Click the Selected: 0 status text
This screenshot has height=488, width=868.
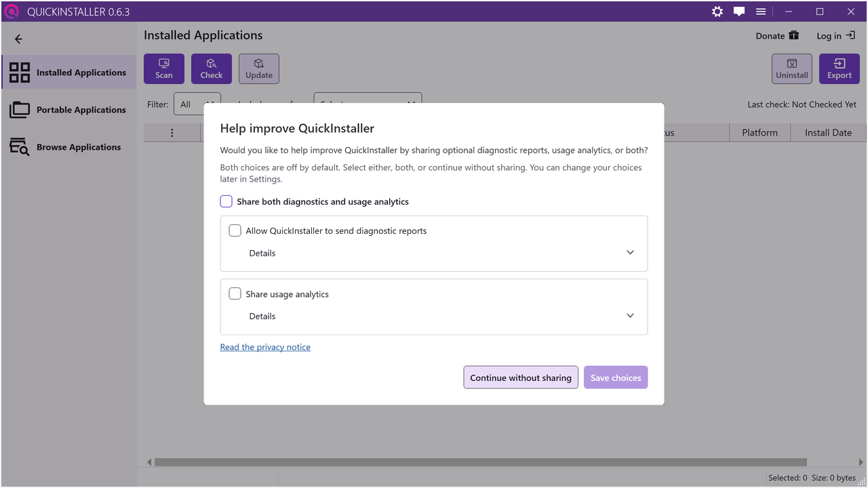787,478
